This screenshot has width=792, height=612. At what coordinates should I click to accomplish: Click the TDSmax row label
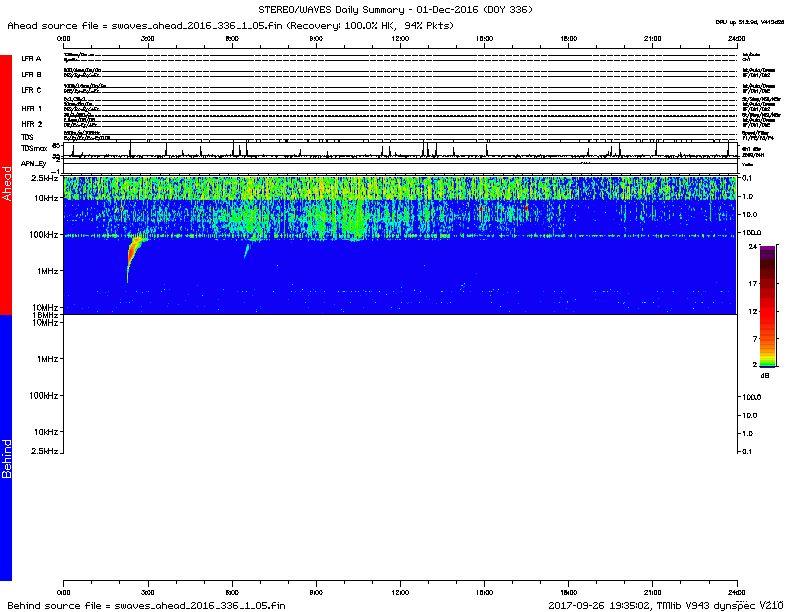tap(32, 147)
